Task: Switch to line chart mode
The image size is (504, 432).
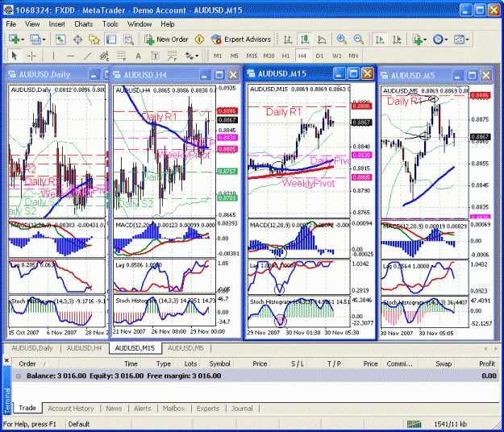Action: pyautogui.click(x=322, y=39)
